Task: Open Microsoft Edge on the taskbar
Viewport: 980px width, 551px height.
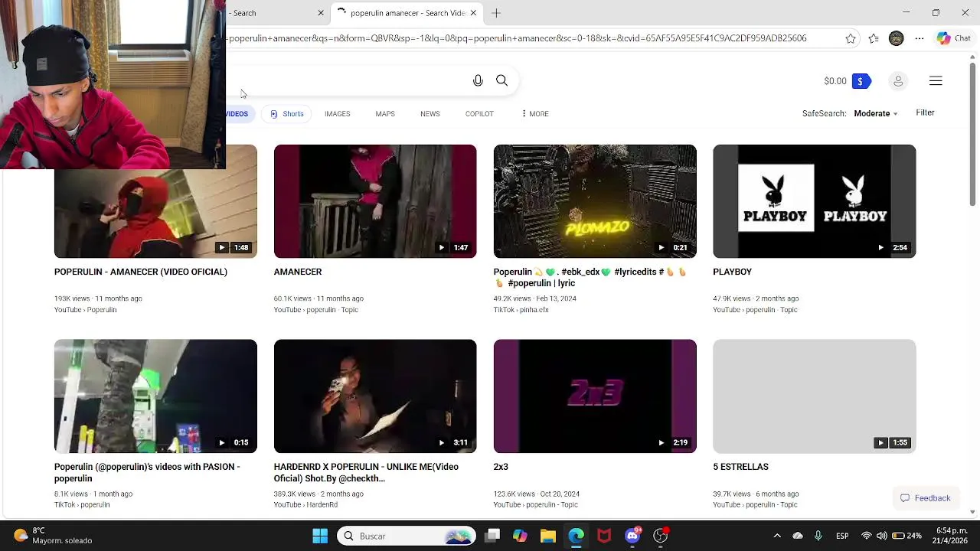Action: coord(576,536)
